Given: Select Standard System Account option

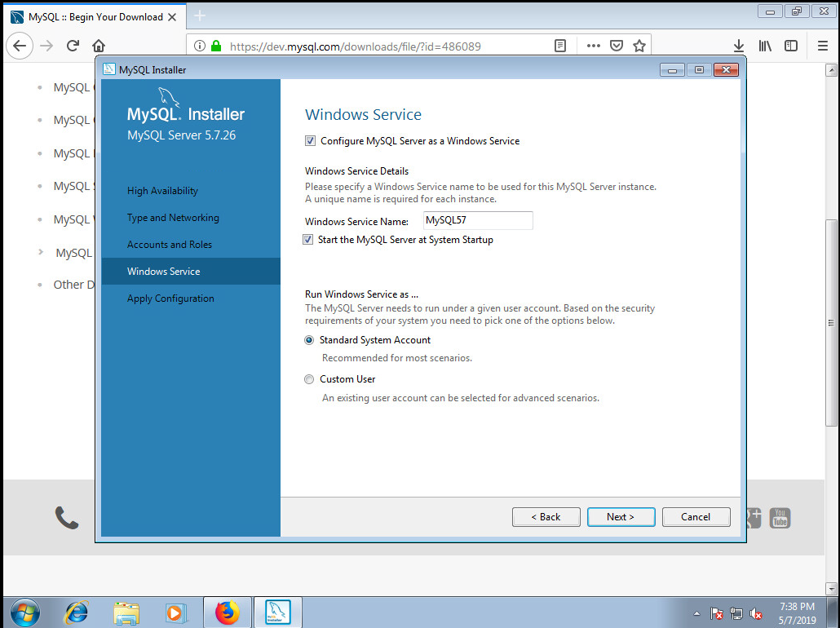Looking at the screenshot, I should 309,340.
